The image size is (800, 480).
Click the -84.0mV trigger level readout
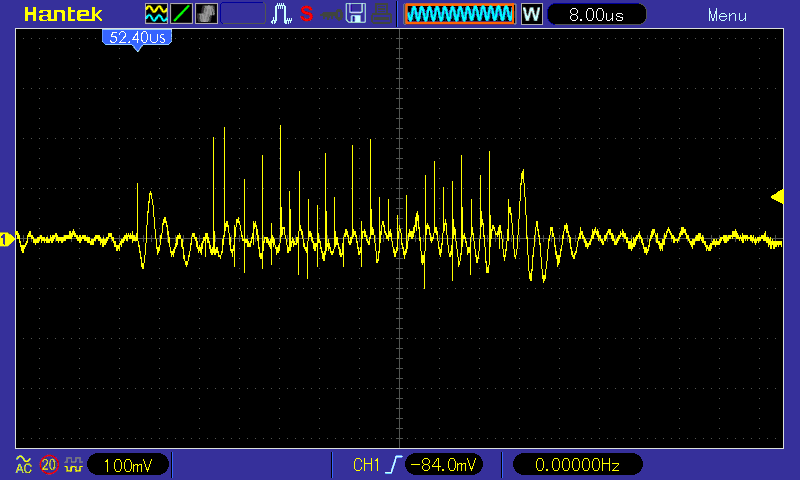[444, 465]
